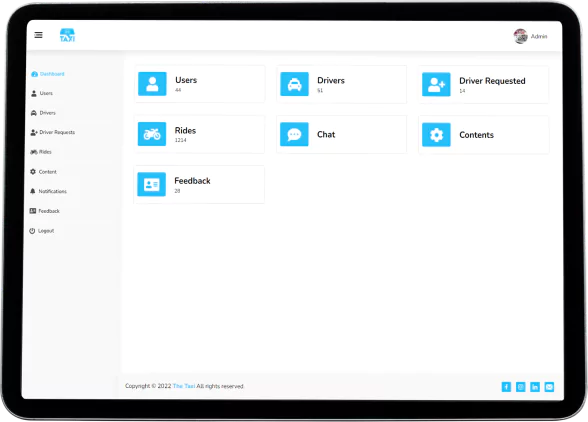Viewport: 588px width, 422px height.
Task: Open the Contents card title
Action: 476,135
